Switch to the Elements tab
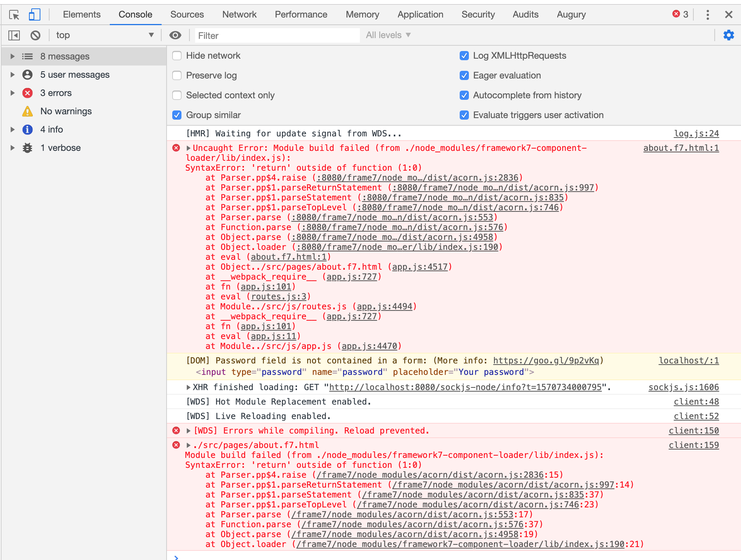 click(x=82, y=14)
